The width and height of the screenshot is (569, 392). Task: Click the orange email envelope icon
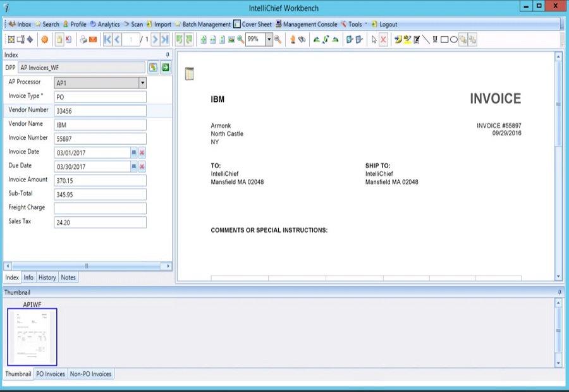[93, 40]
